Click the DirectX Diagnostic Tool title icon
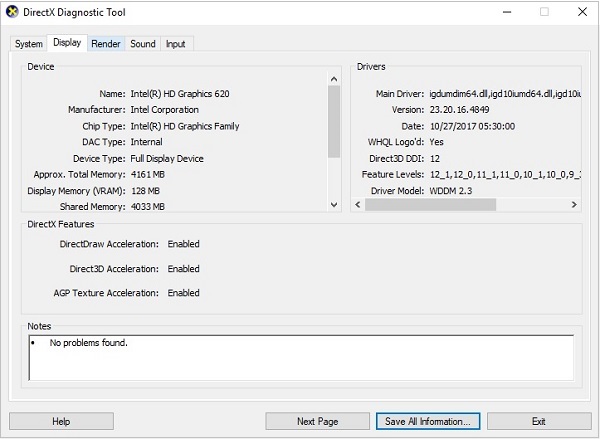The width and height of the screenshot is (600, 439). tap(12, 12)
